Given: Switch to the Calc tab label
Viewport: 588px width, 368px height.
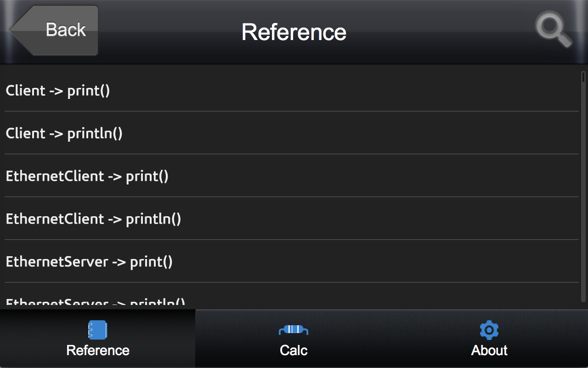Looking at the screenshot, I should 294,351.
